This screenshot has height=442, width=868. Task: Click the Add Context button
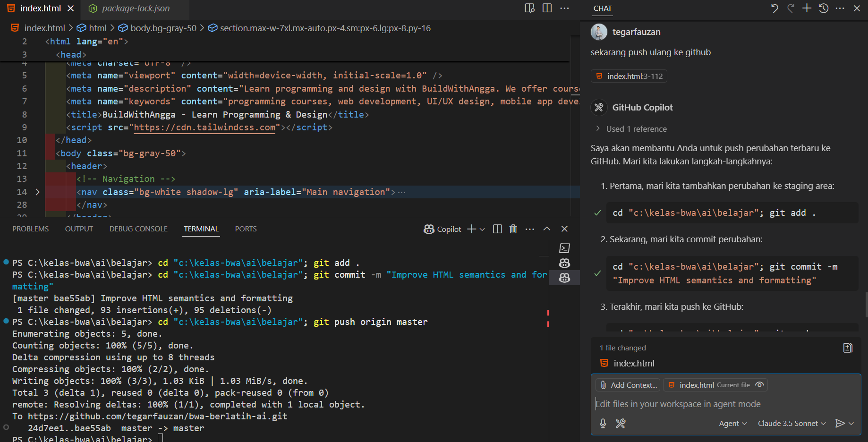[628, 385]
